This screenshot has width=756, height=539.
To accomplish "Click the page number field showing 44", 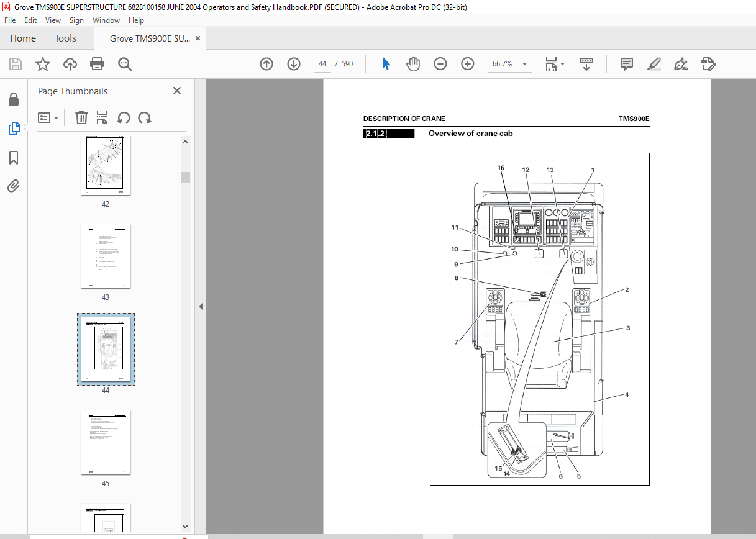I will 322,64.
